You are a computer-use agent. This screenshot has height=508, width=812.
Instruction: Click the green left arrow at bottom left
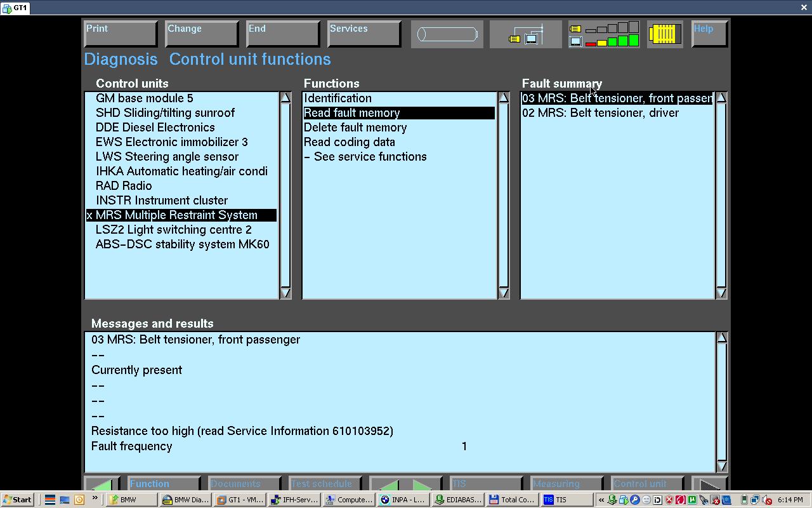coord(102,484)
